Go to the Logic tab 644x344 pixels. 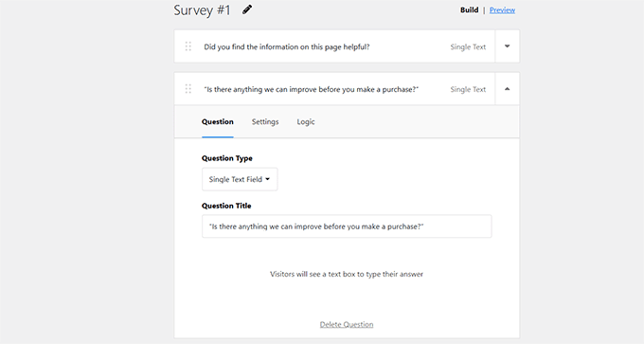coord(306,122)
